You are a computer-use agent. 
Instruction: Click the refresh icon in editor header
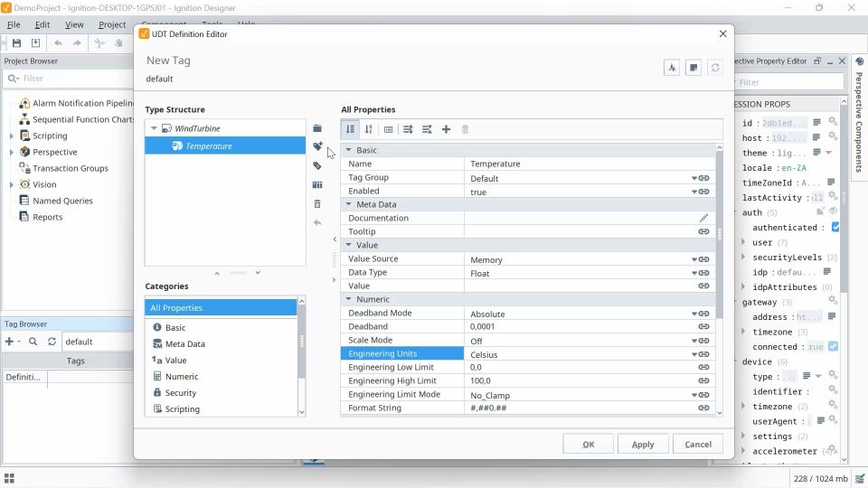point(715,68)
